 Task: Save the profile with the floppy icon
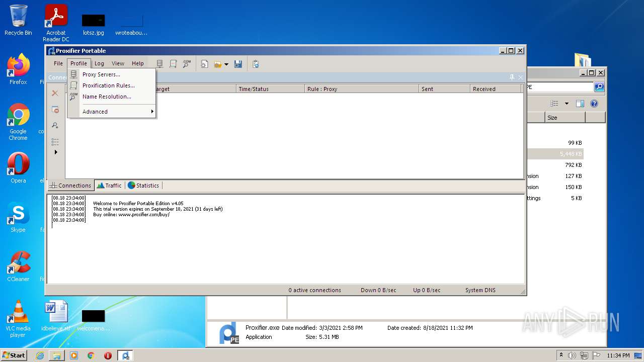click(238, 64)
